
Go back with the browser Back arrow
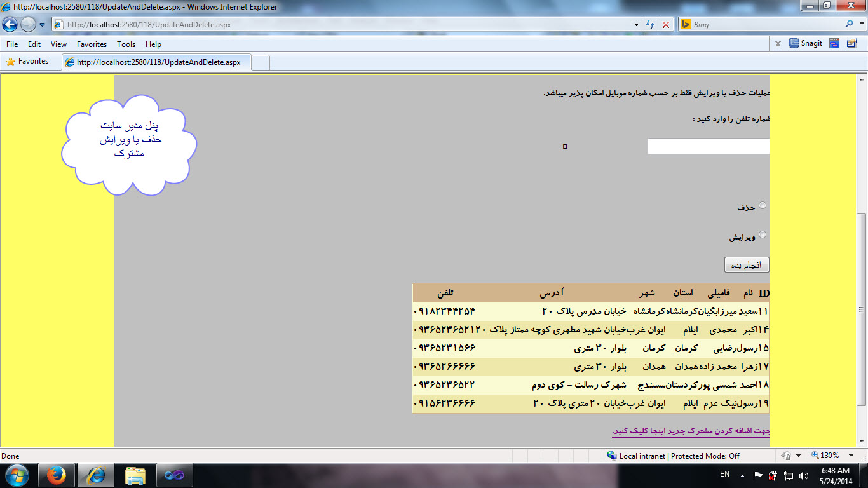tap(10, 25)
